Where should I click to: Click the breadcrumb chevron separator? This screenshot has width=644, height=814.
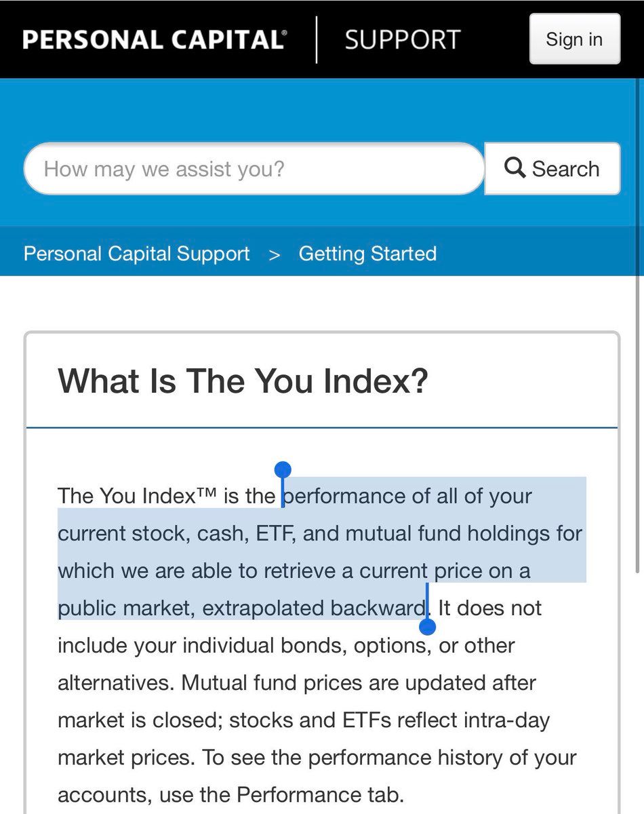point(275,255)
